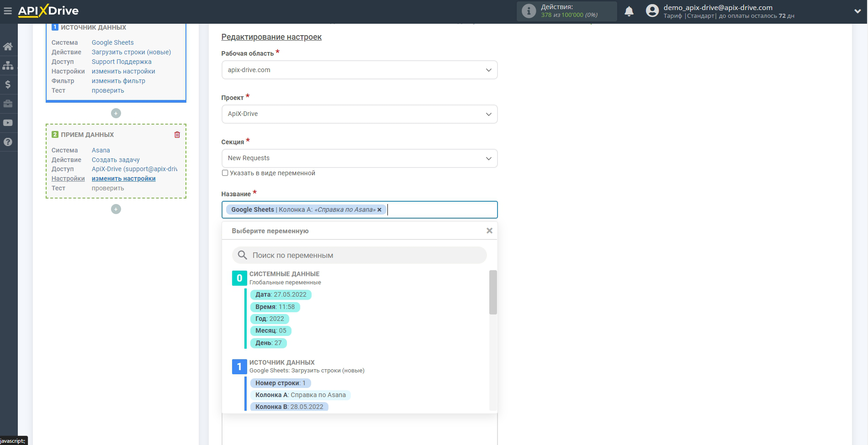Toggle Указать в виде переменной checkbox
868x445 pixels.
(x=225, y=173)
